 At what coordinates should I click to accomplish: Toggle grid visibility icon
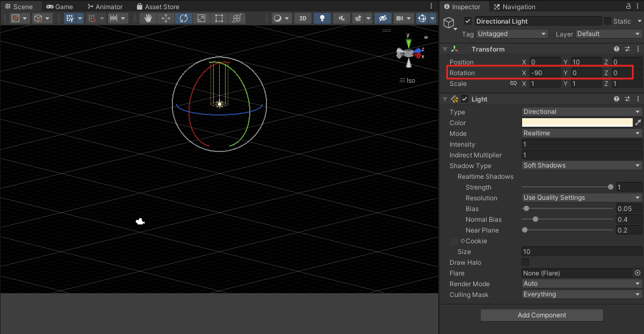tap(70, 18)
